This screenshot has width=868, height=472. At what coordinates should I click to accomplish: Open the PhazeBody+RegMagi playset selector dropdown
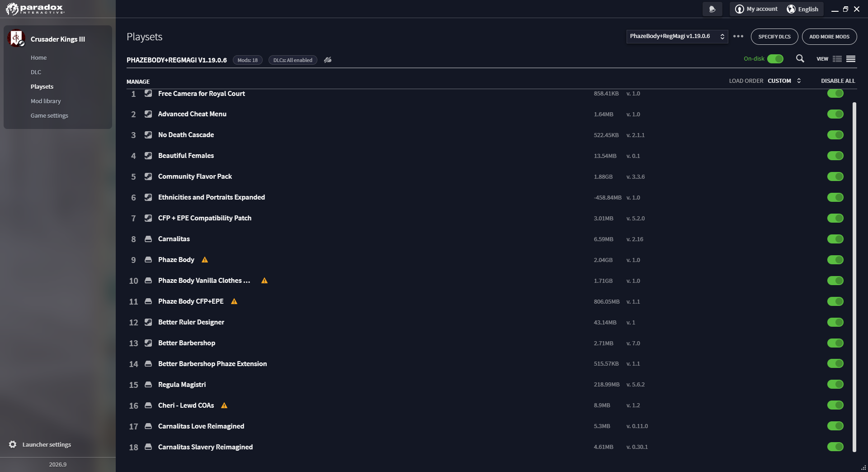[677, 36]
